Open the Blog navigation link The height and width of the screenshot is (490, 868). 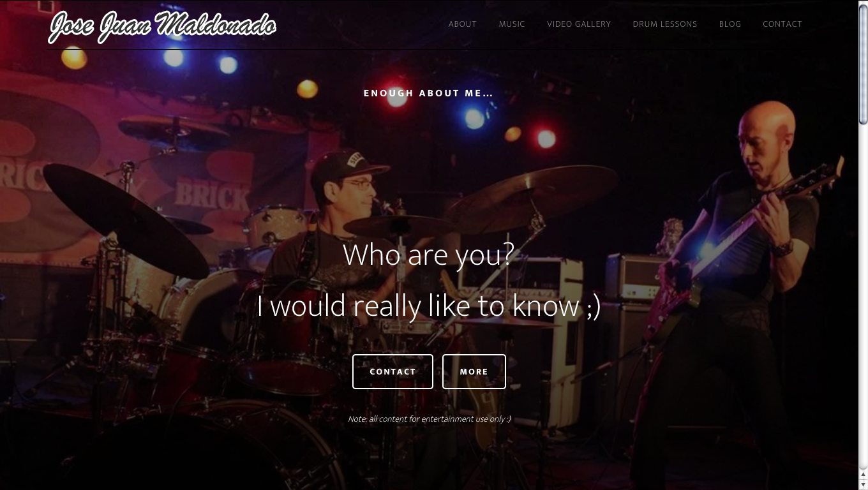click(730, 24)
